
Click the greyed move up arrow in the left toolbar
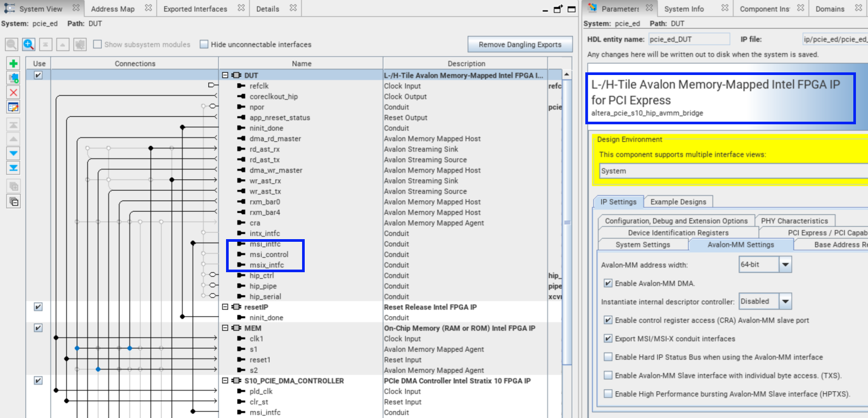[x=14, y=139]
